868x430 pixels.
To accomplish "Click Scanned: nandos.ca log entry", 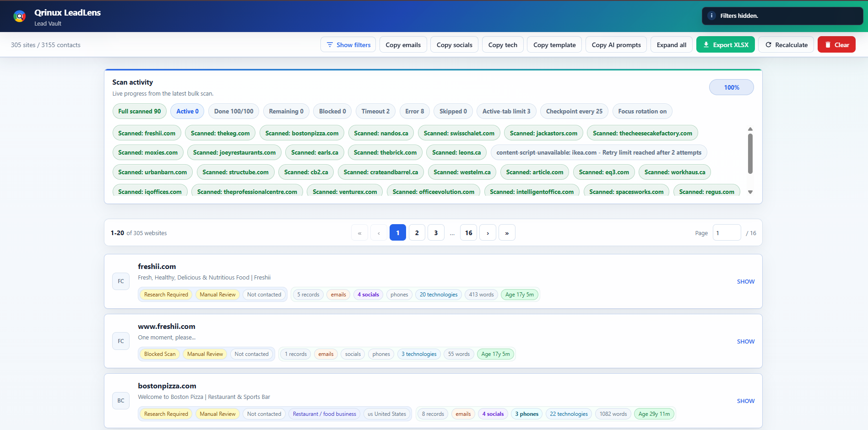I will (x=381, y=133).
